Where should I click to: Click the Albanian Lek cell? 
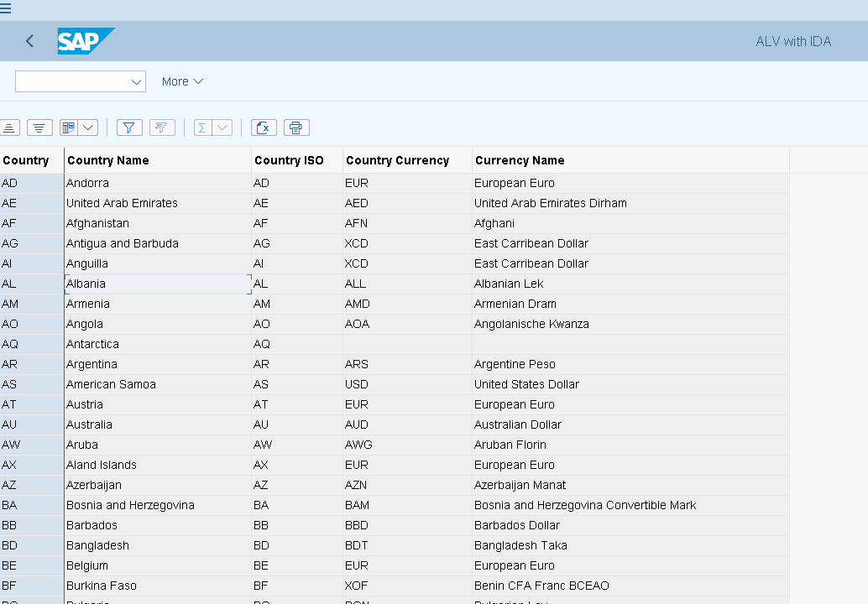click(x=631, y=284)
